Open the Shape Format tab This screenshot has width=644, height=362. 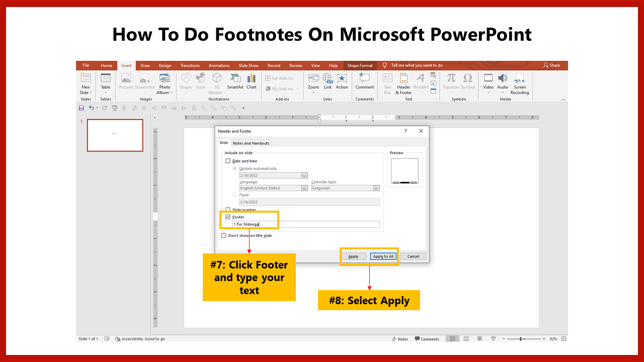(360, 65)
